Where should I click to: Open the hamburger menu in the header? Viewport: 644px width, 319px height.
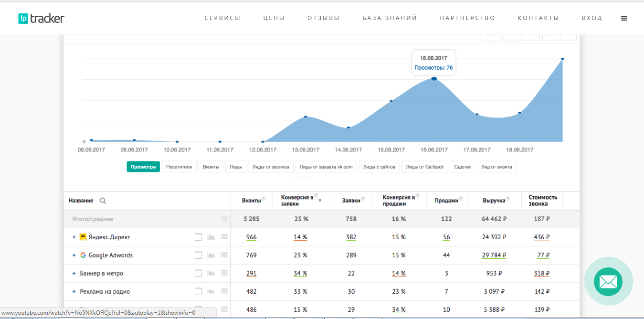coord(624,18)
